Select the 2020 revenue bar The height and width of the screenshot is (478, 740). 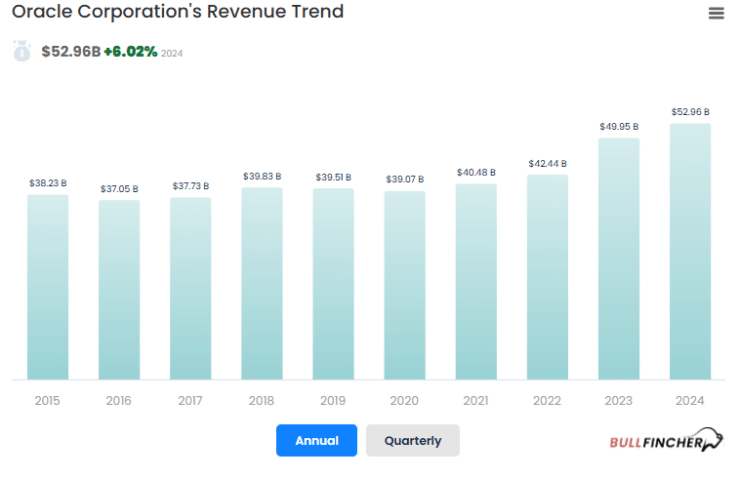click(x=404, y=285)
